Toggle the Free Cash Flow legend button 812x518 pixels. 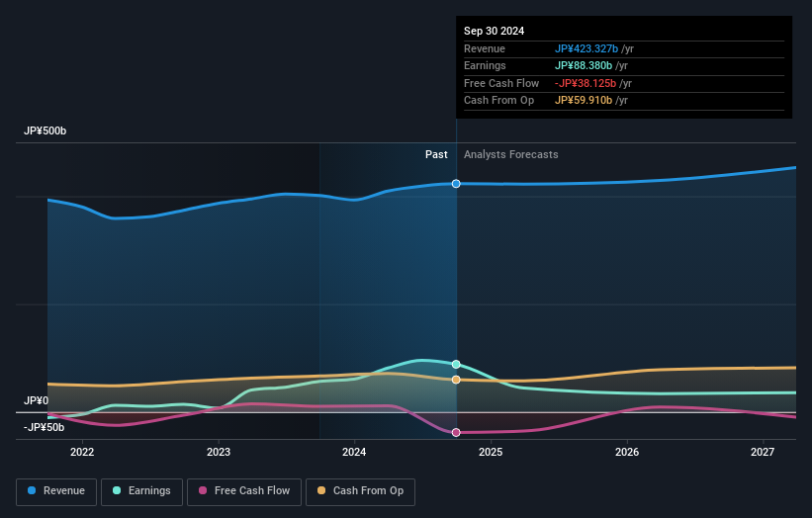click(x=244, y=491)
